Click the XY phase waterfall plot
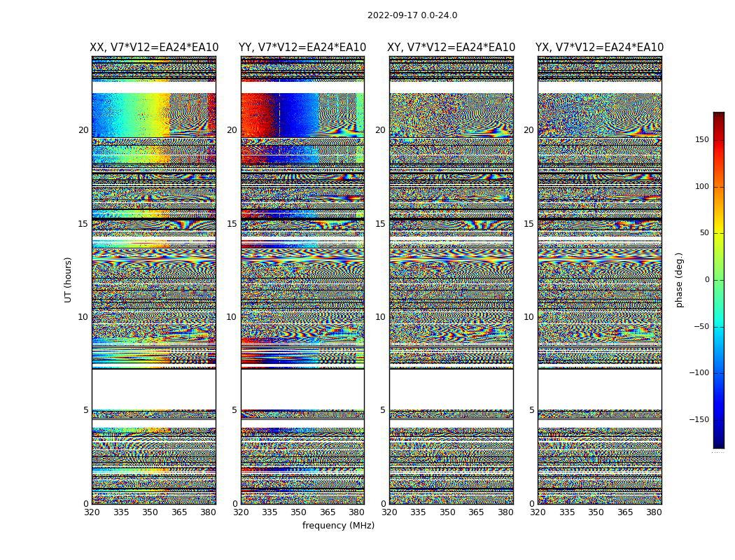The width and height of the screenshot is (735, 560). (451, 280)
